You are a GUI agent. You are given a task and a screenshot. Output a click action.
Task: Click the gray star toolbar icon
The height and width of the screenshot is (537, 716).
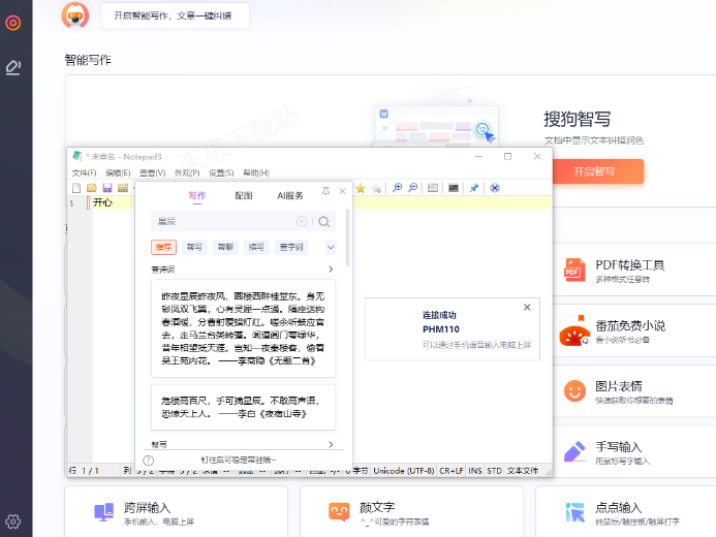[376, 188]
